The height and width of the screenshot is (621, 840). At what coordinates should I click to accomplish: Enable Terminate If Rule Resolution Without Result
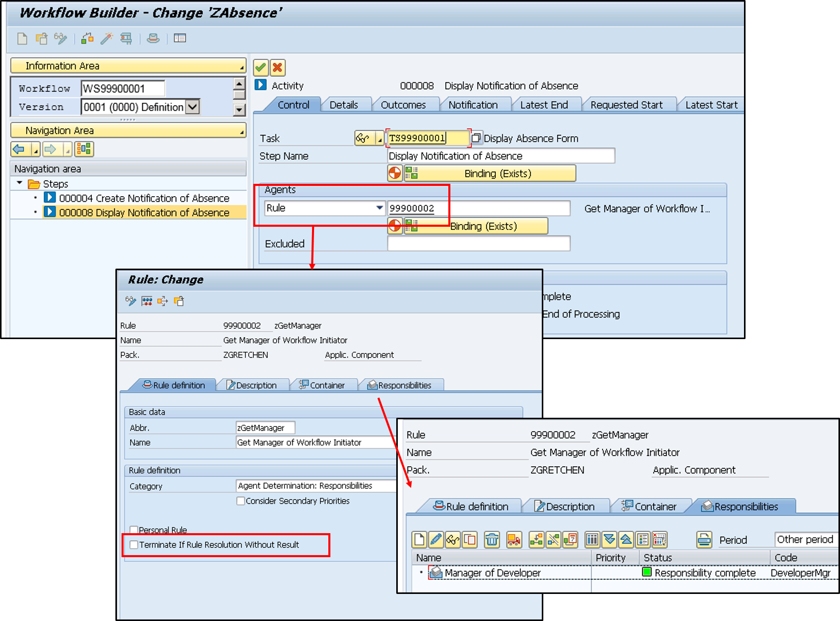tap(134, 545)
